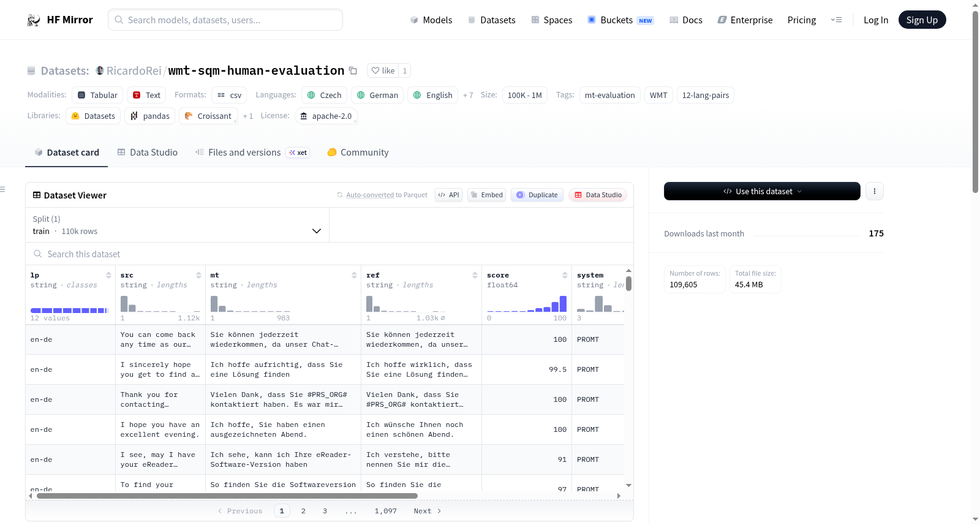Image resolution: width=980 pixels, height=525 pixels.
Task: Select the Tabular modality tag
Action: click(97, 95)
